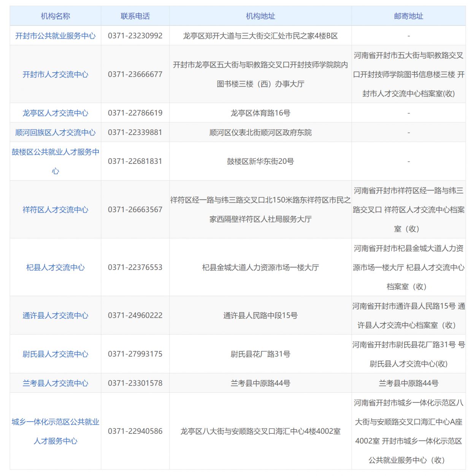Click mailing address 河南省开封市城乡一体化示范区八大街与安顺路交叉口海汇中心A座4002室 开封市城乡一体化示范区公共就业服务中心（收）
This screenshot has width=468, height=476.
[409, 431]
